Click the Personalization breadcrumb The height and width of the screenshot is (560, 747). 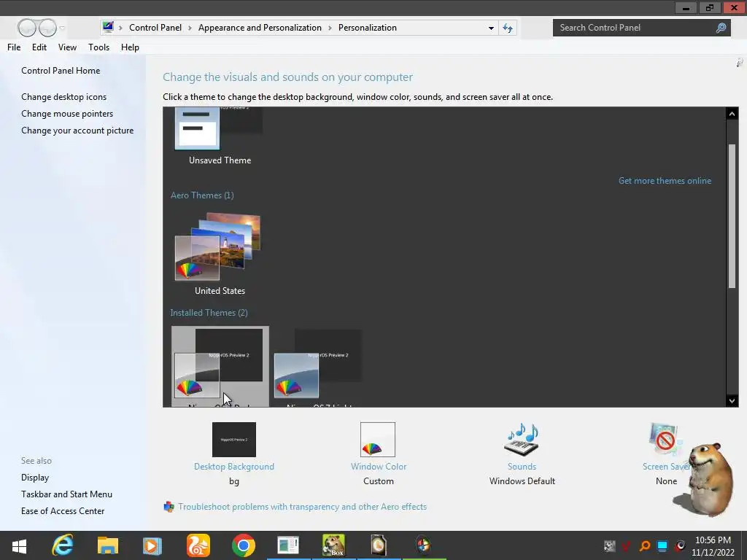pos(368,28)
